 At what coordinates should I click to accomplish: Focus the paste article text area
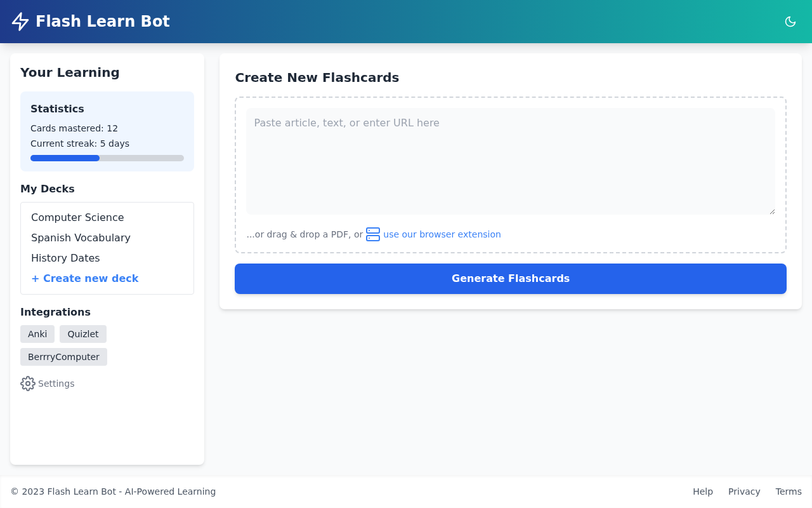tap(510, 161)
